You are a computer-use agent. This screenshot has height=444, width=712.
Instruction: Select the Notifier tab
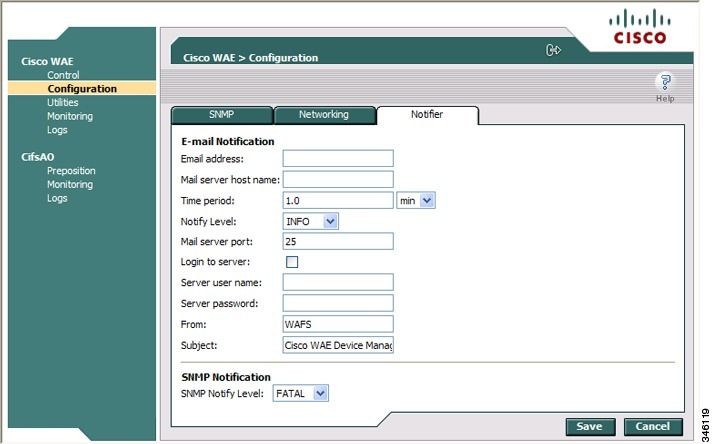click(427, 115)
